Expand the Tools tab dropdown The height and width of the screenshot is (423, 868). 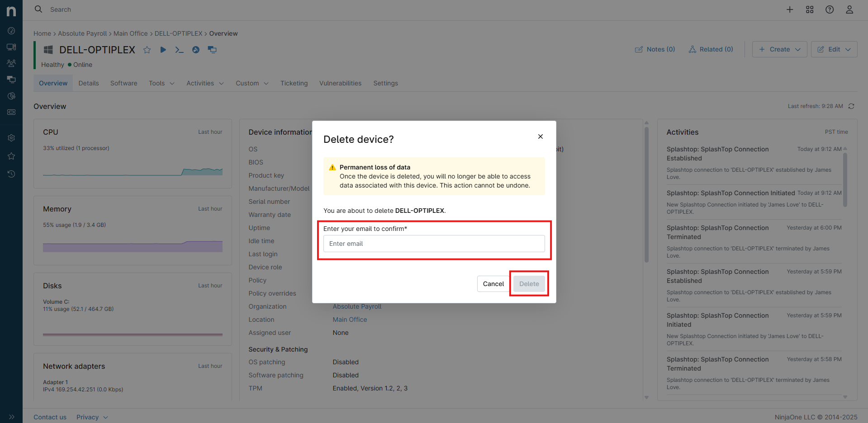161,83
